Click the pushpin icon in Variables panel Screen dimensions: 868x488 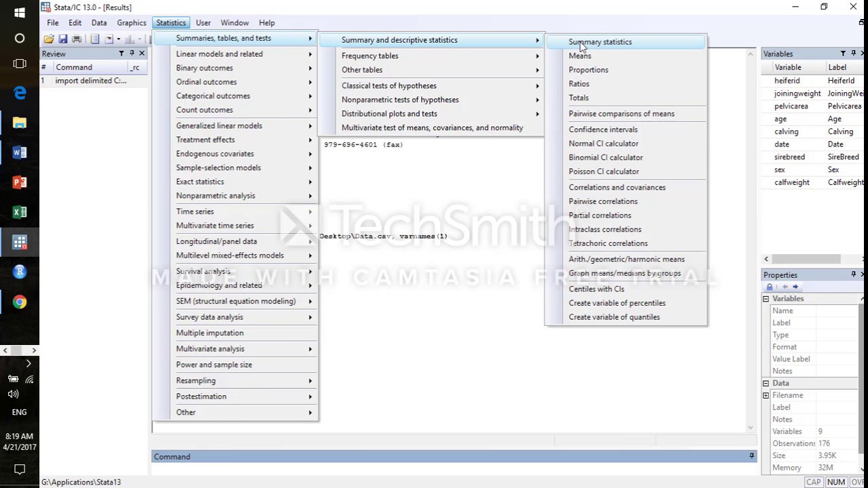(853, 54)
